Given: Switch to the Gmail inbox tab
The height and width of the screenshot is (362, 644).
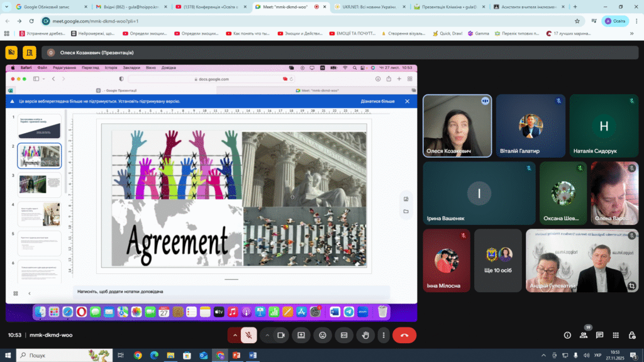Looking at the screenshot, I should click(x=131, y=7).
